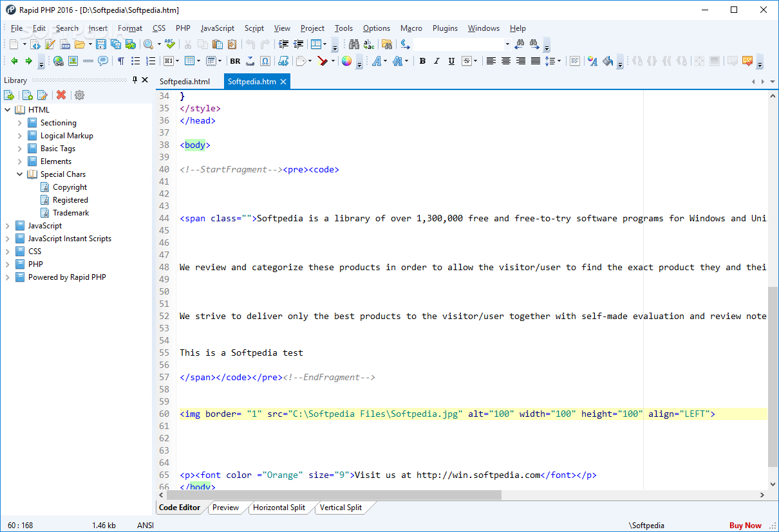Open the JavaScript menu
Screen dimensions: 779x532
[218, 28]
